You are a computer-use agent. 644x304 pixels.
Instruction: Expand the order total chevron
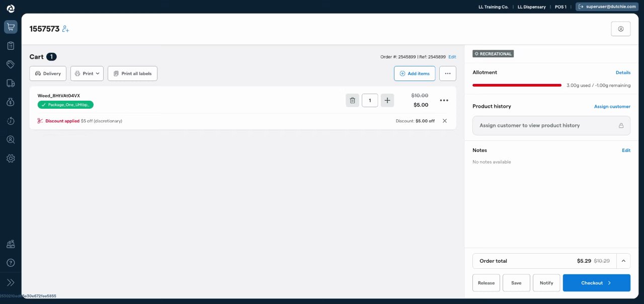623,261
